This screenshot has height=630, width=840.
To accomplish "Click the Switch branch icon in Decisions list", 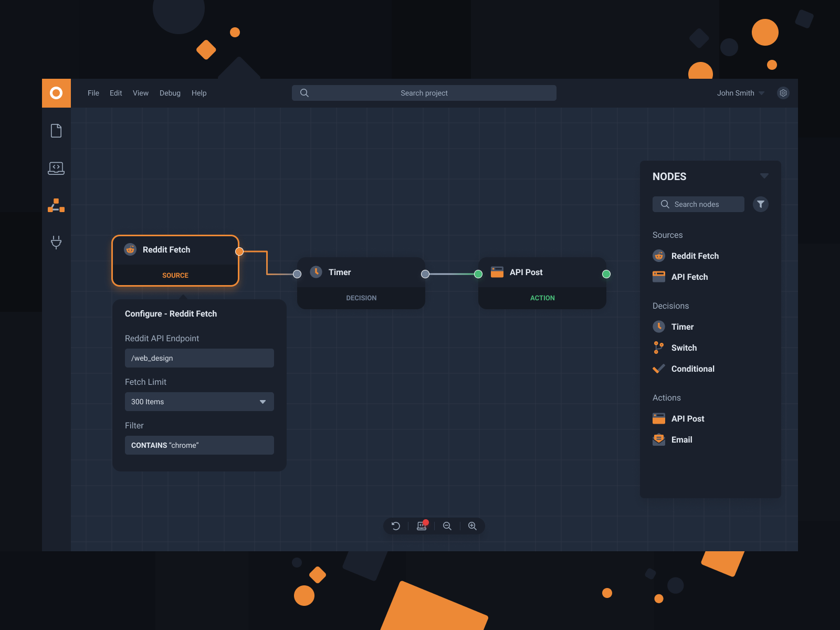I will 659,348.
